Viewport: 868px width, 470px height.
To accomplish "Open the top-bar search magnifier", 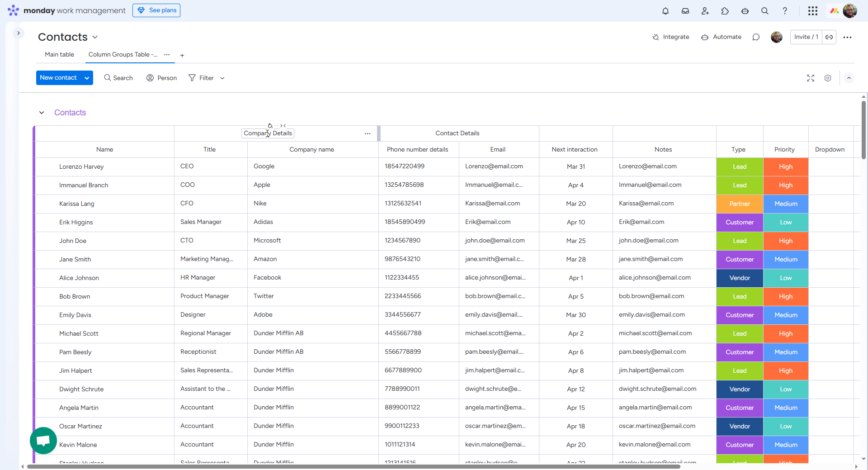I will 764,11.
